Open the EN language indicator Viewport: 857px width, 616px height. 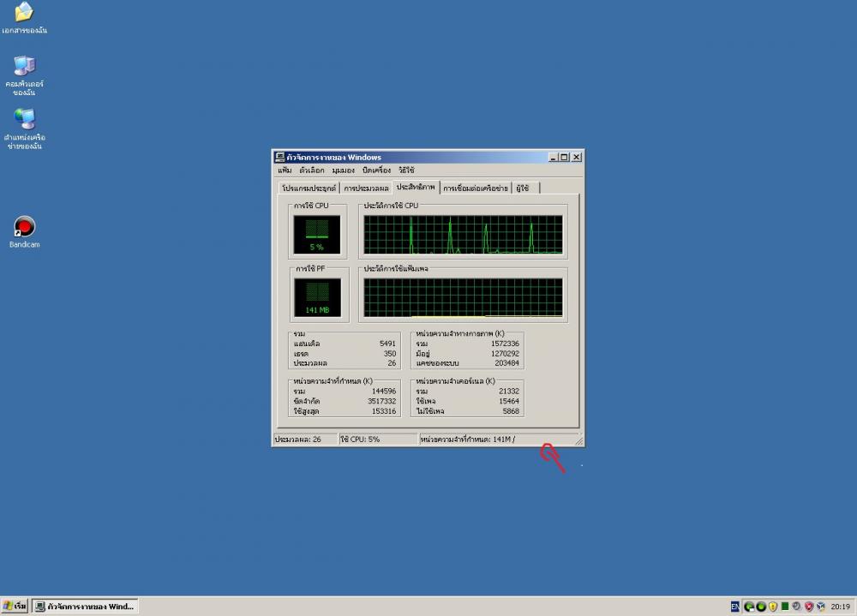[735, 607]
